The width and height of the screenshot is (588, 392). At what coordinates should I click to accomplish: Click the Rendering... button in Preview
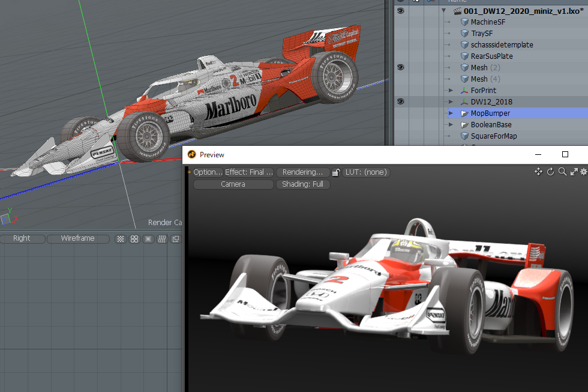pyautogui.click(x=303, y=172)
